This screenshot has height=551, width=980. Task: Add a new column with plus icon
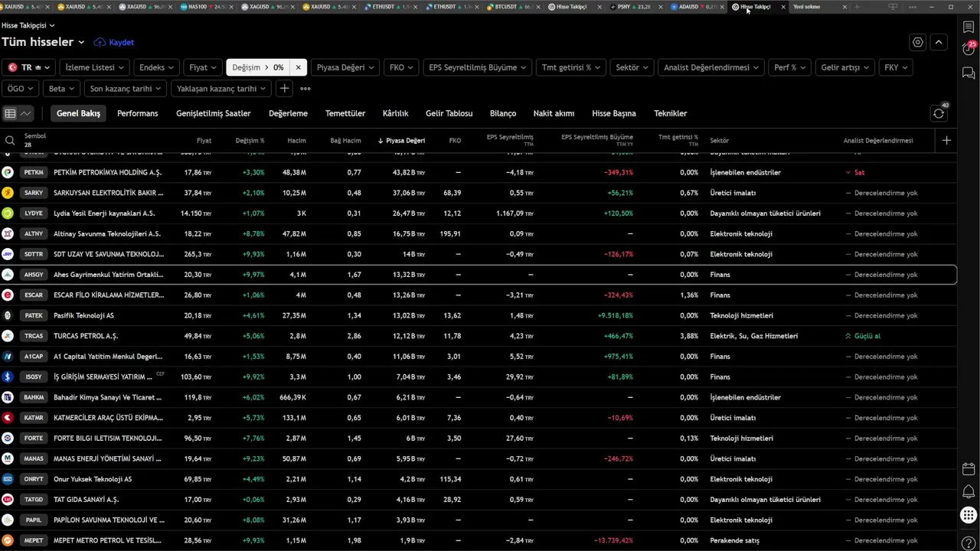coord(947,140)
